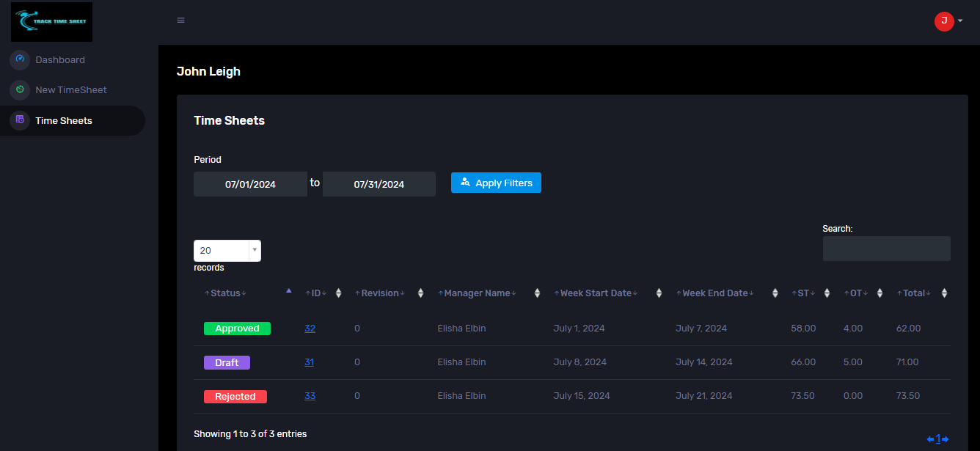
Task: Open Dashboard from the sidebar
Action: click(x=60, y=59)
